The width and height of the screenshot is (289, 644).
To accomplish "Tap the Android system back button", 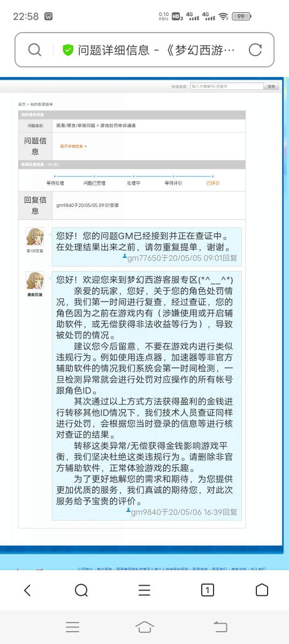I will click(220, 626).
